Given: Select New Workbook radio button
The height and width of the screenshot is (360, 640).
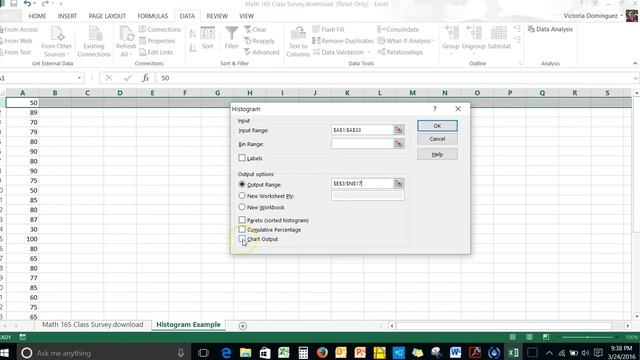Looking at the screenshot, I should (242, 207).
